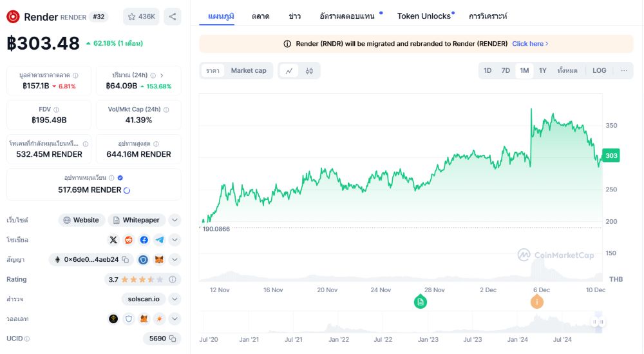Click the rating info icon

point(173,280)
